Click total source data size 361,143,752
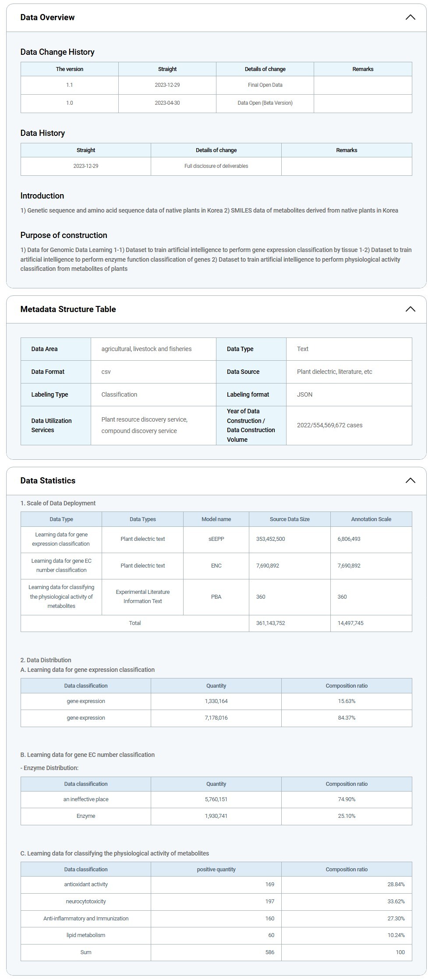 pyautogui.click(x=270, y=623)
